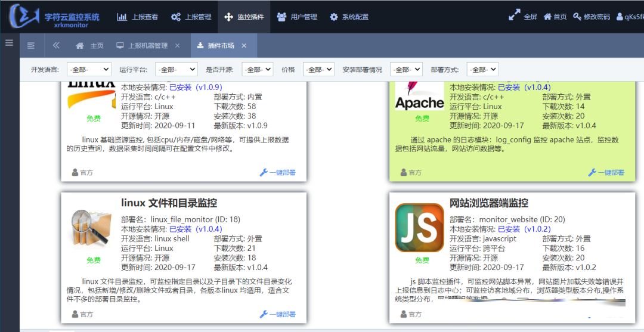This screenshot has width=644, height=332.
Task: Click the JS plugin logo
Action: 419,229
